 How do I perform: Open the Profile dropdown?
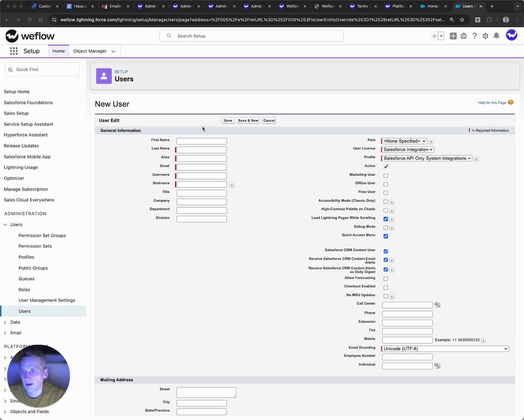pyautogui.click(x=427, y=158)
